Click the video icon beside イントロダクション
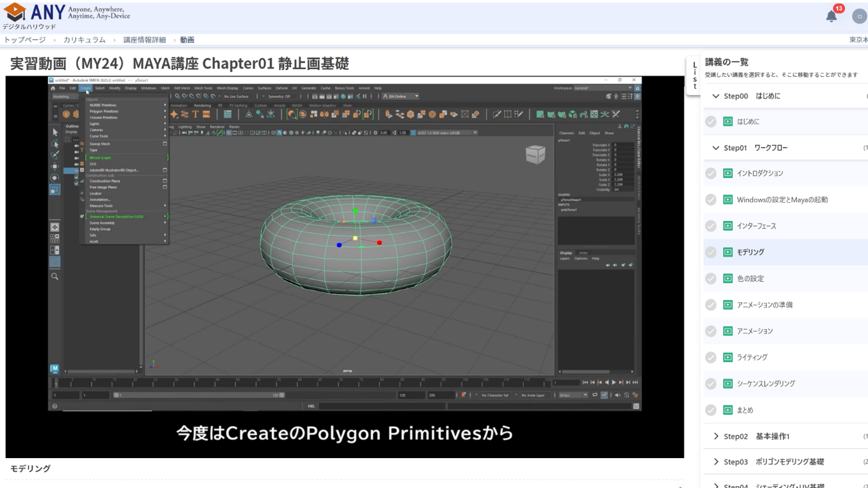Image resolution: width=868 pixels, height=488 pixels. tap(728, 173)
